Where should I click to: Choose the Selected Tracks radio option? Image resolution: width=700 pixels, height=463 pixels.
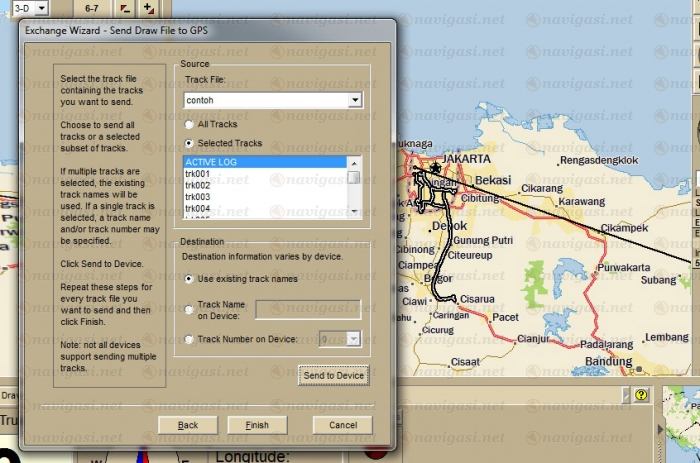click(189, 144)
